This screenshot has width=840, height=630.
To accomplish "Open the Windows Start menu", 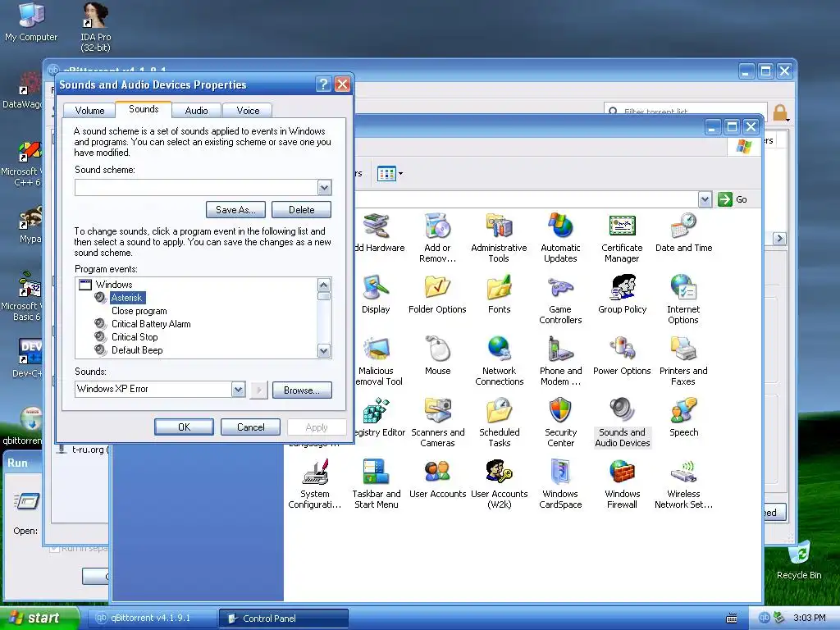I will tap(39, 618).
